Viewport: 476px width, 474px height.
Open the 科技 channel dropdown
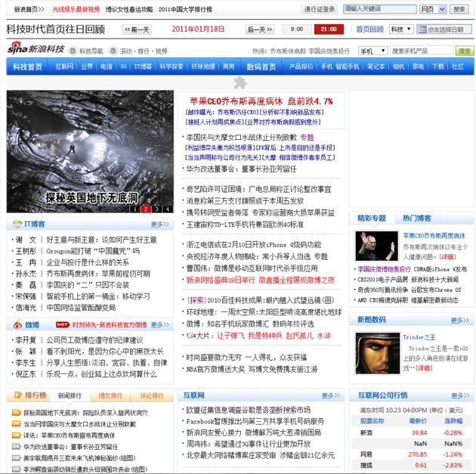point(400,29)
